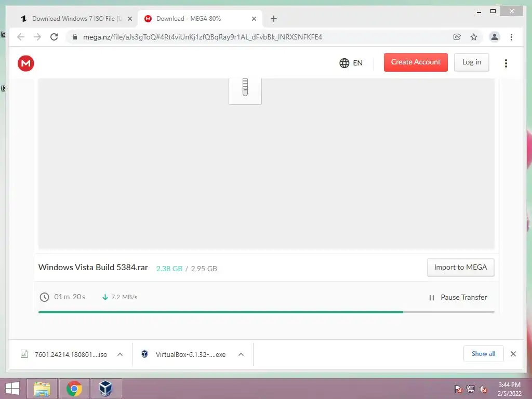Open the Windows Start button
Image resolution: width=532 pixels, height=399 pixels.
point(12,389)
